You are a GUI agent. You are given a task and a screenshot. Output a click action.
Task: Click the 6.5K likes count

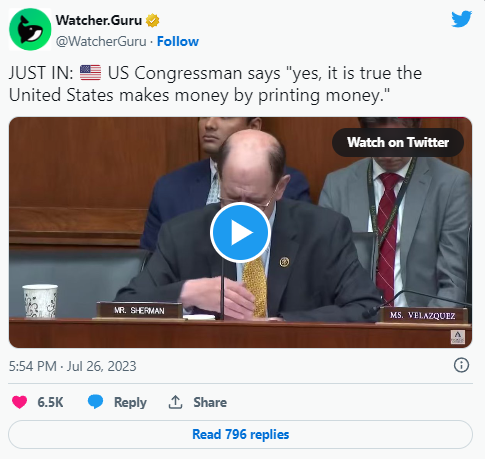click(50, 402)
